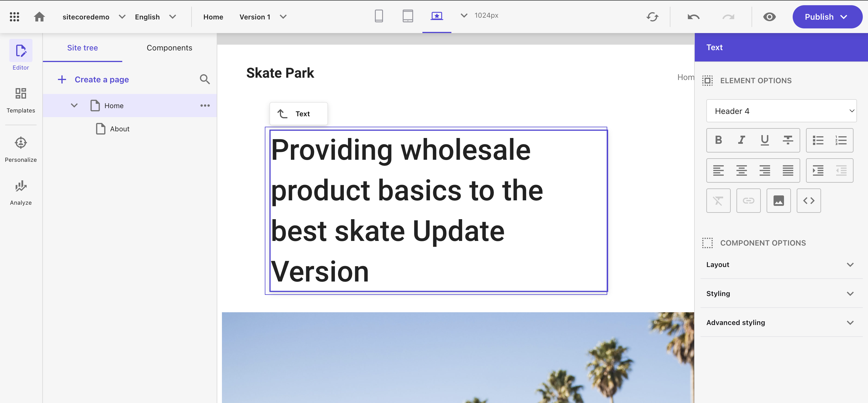The height and width of the screenshot is (403, 868).
Task: Redo the last undone change
Action: (x=728, y=17)
